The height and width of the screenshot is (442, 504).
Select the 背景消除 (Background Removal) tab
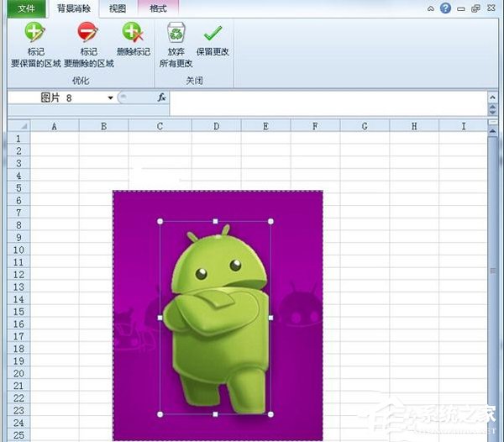click(74, 8)
